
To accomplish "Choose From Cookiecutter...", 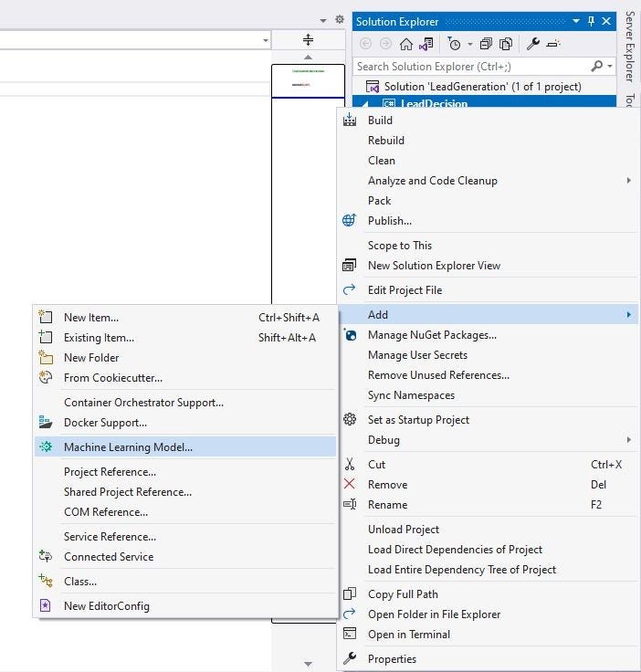I will point(185,378).
